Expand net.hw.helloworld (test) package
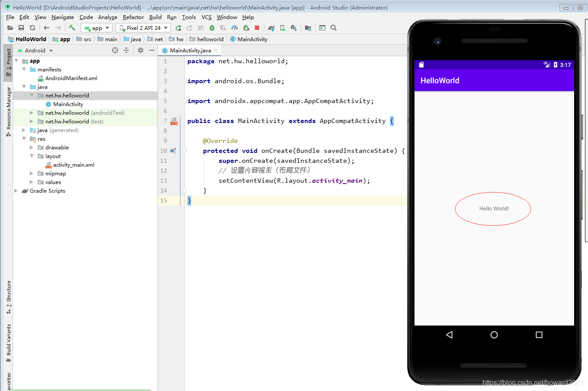The width and height of the screenshot is (588, 391). 32,121
